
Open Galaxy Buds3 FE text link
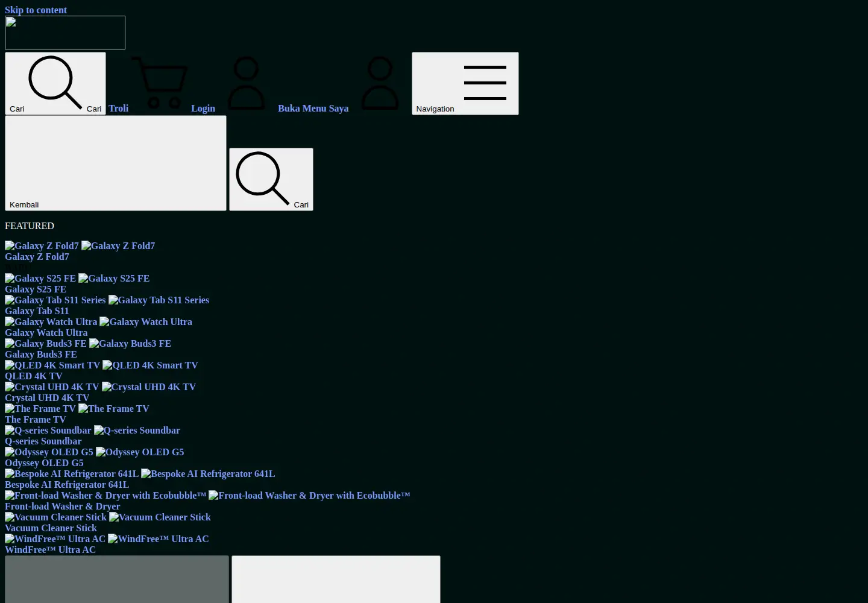(x=41, y=355)
